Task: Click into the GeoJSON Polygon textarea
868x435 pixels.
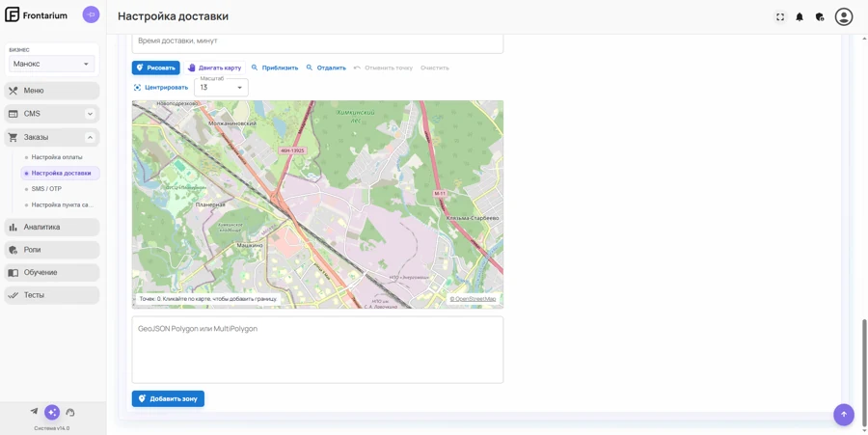Action: pyautogui.click(x=317, y=350)
